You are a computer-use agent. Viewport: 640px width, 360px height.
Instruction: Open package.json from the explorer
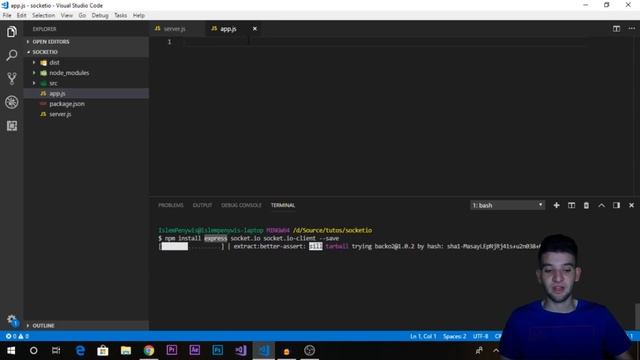click(87, 104)
